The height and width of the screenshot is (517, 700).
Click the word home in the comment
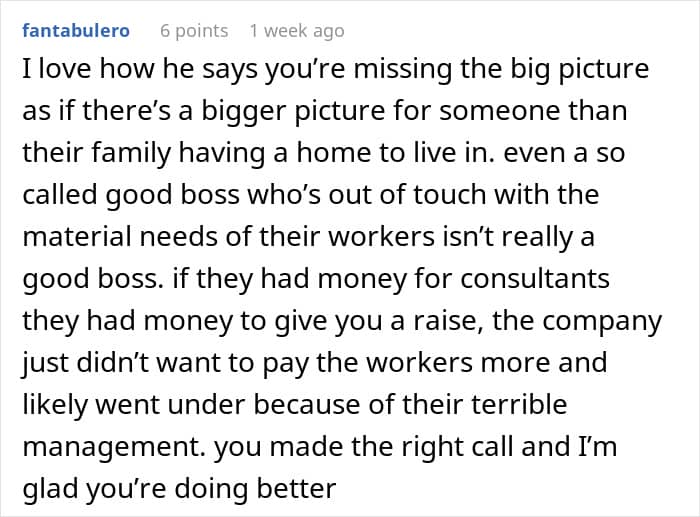335,153
